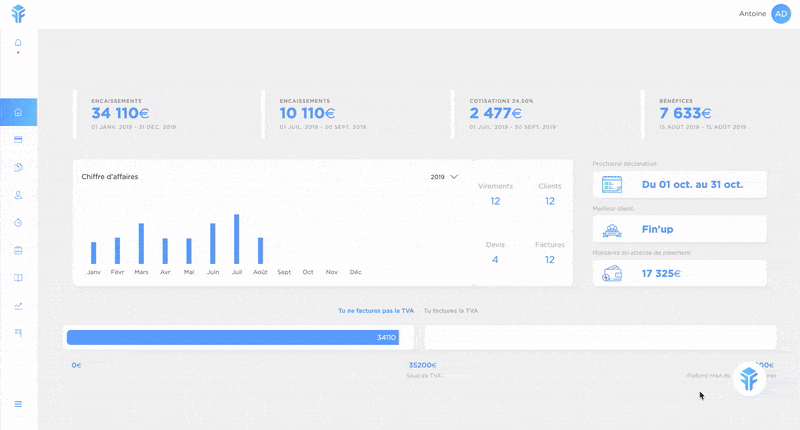This screenshot has height=430, width=800.
Task: Open the notifications bell in sidebar
Action: click(x=18, y=42)
